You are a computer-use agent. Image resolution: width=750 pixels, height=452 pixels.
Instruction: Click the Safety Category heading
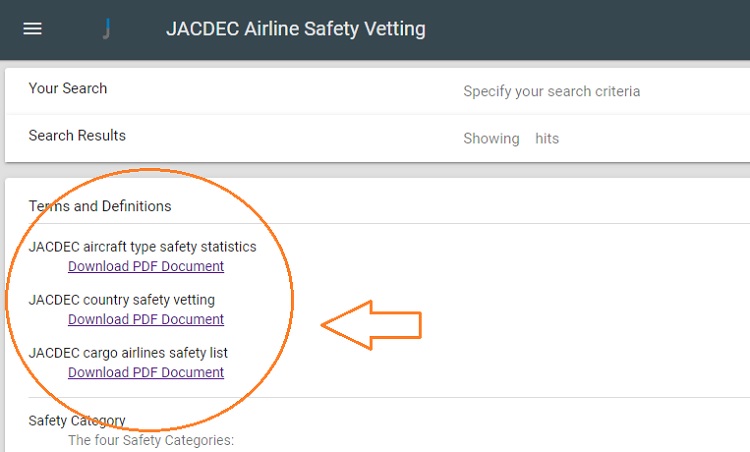(77, 420)
